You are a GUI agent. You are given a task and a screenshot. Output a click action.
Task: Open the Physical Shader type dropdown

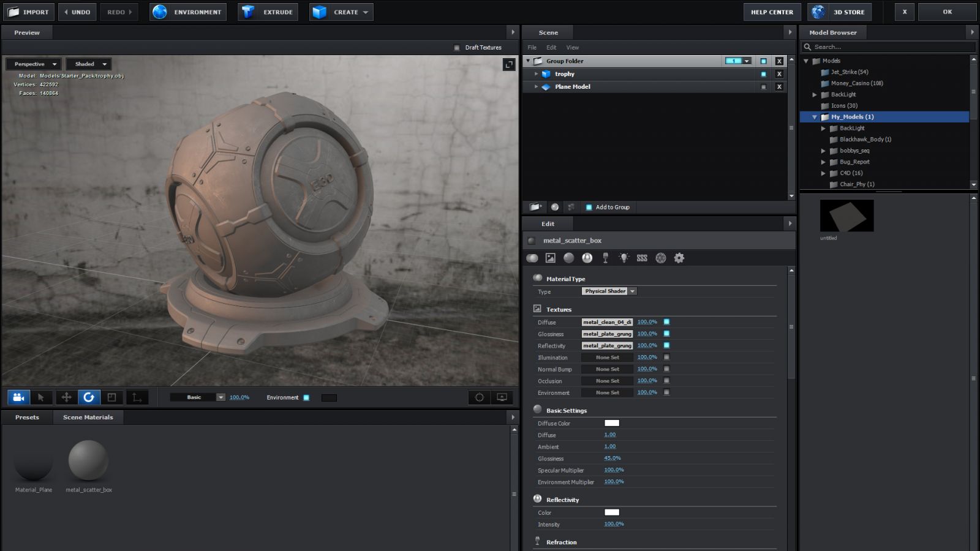[x=632, y=291]
